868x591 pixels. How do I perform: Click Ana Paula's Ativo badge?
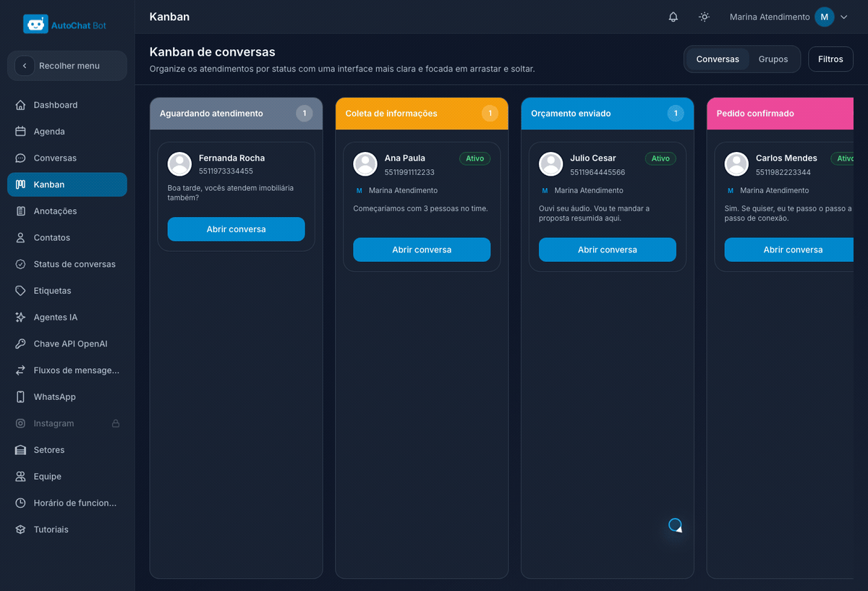tap(475, 158)
